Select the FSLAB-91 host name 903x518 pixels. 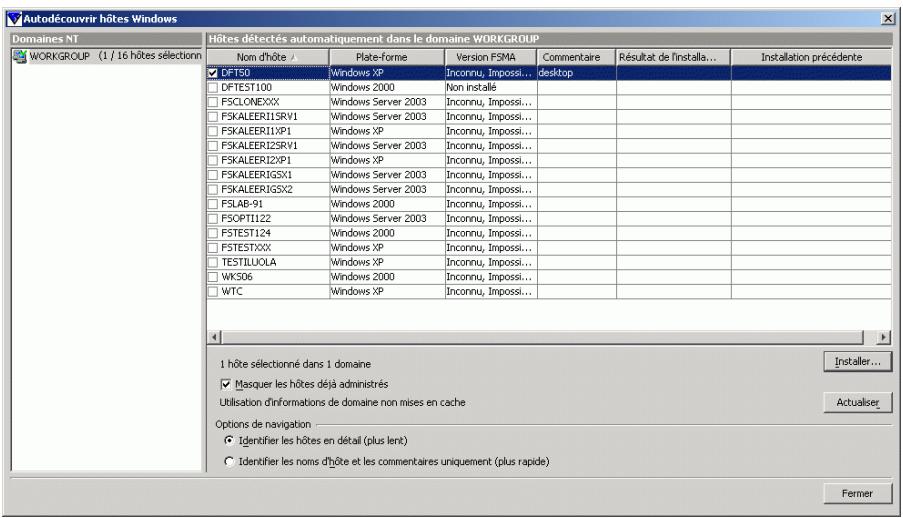242,204
